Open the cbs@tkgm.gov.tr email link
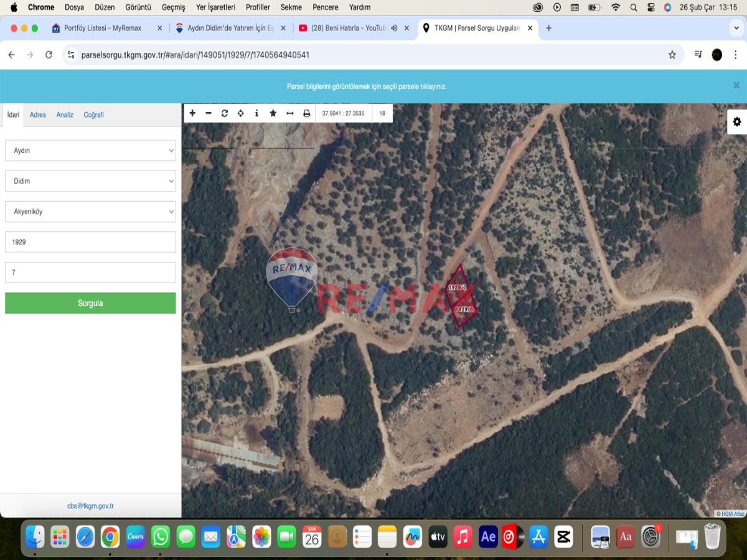 point(90,506)
